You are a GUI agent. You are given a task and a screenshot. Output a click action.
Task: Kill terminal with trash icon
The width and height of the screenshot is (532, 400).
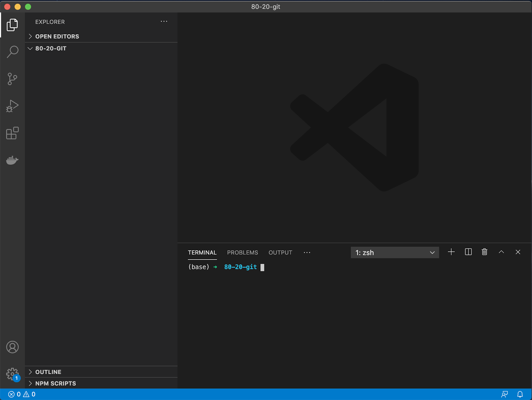[484, 252]
